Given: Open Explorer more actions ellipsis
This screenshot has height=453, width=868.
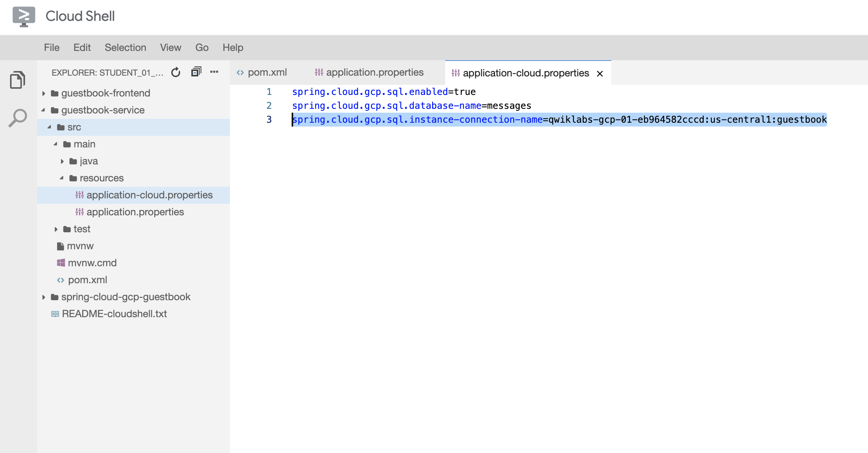Looking at the screenshot, I should pyautogui.click(x=214, y=72).
